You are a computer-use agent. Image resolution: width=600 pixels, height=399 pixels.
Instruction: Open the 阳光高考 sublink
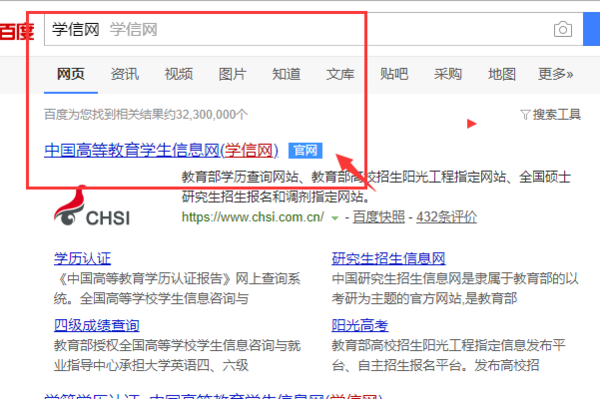(x=360, y=325)
